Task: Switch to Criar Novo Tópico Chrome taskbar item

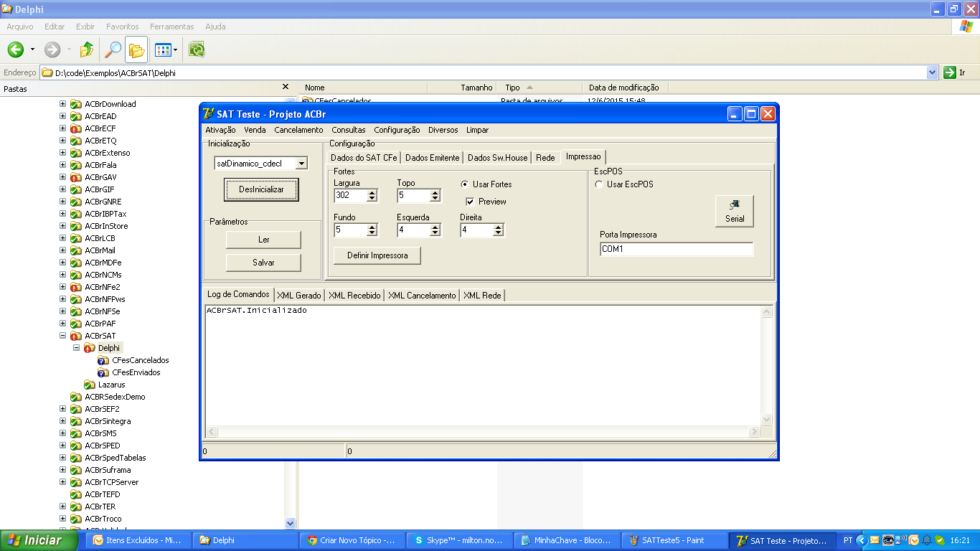Action: pyautogui.click(x=352, y=540)
